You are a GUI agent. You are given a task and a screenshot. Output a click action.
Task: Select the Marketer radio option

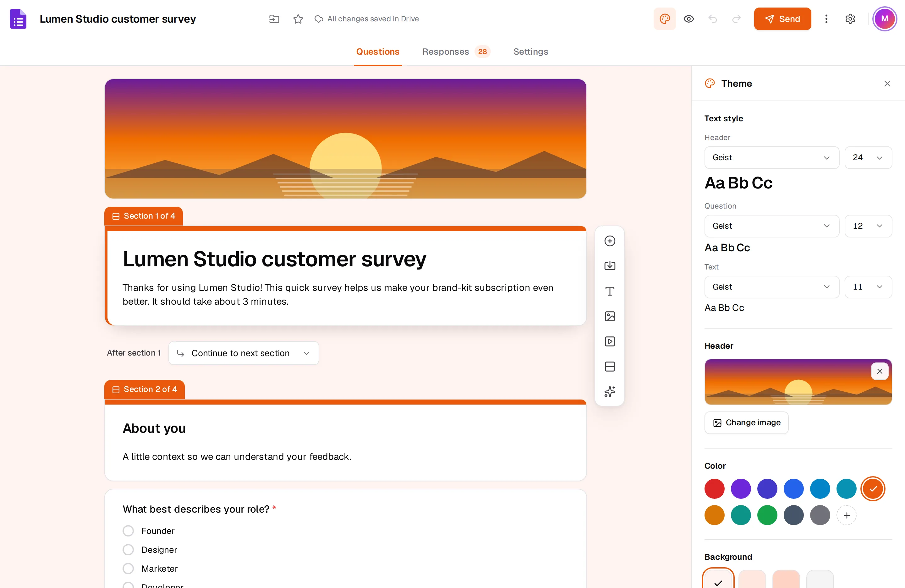coord(128,568)
